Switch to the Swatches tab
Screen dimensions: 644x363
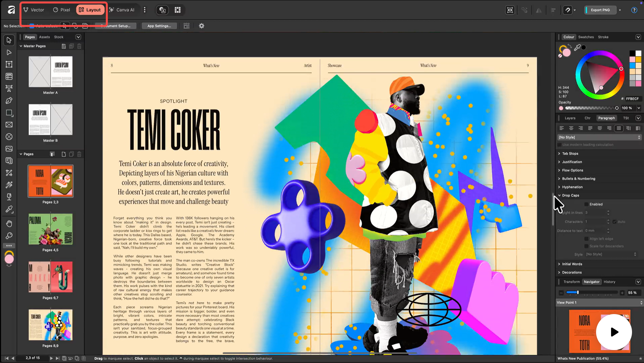(586, 37)
